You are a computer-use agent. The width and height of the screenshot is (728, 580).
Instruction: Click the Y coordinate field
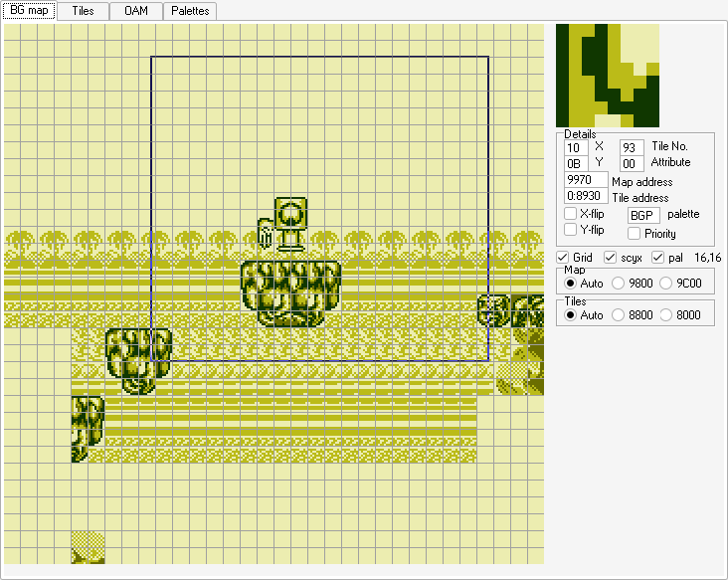576,163
